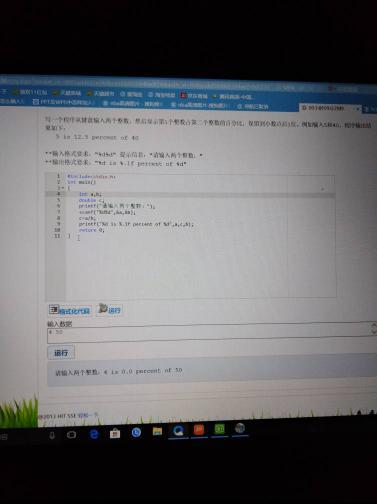Open the Microsoft Store taskbar icon
The width and height of the screenshot is (377, 504).
115,433
